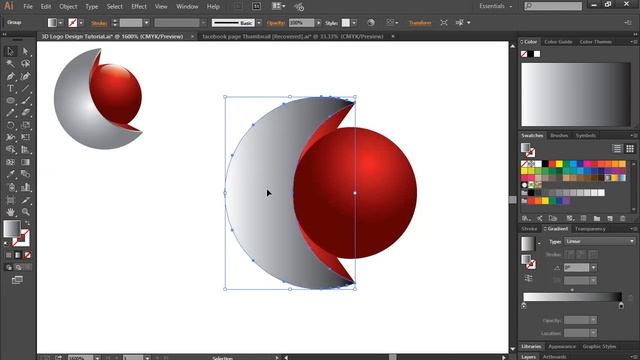
Task: Open gradient angle dropdown
Action: 593,268
